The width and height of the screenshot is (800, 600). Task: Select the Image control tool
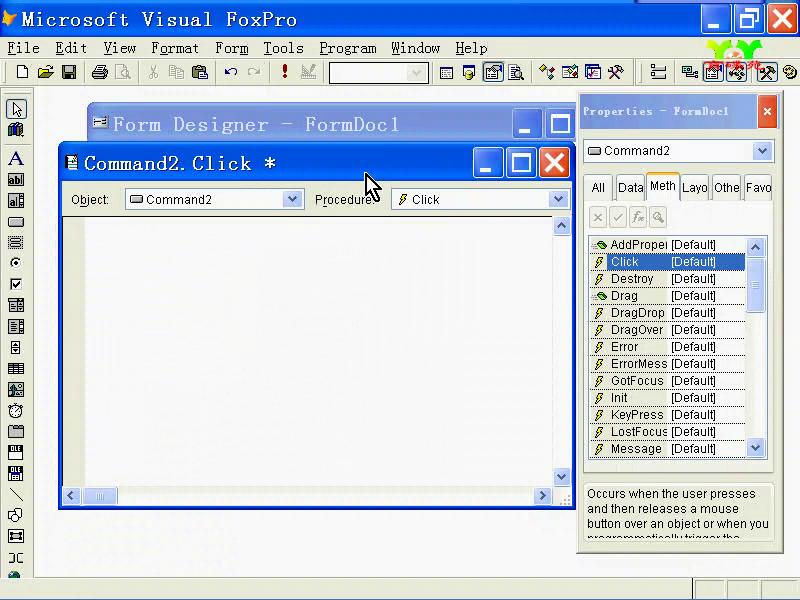[16, 390]
